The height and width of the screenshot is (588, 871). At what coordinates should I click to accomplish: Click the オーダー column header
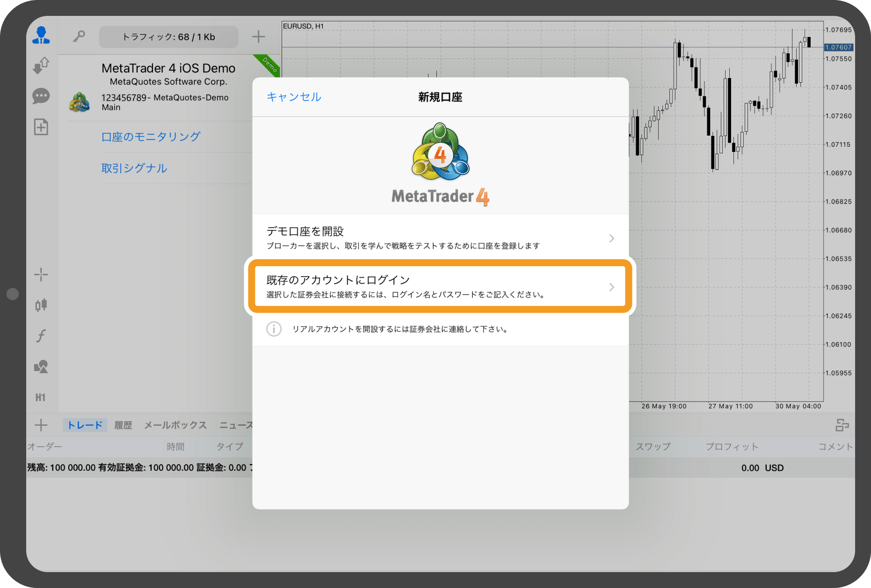pyautogui.click(x=45, y=446)
